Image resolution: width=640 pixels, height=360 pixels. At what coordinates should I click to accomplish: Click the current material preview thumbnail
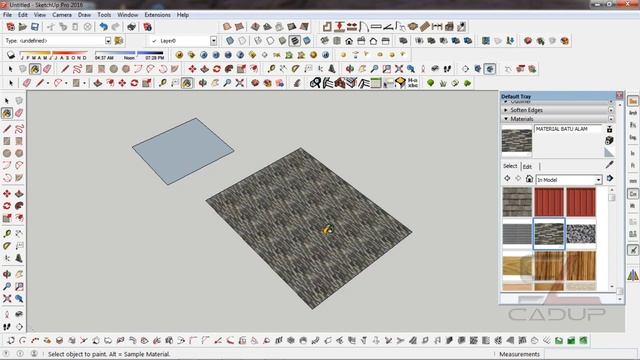pos(517,141)
